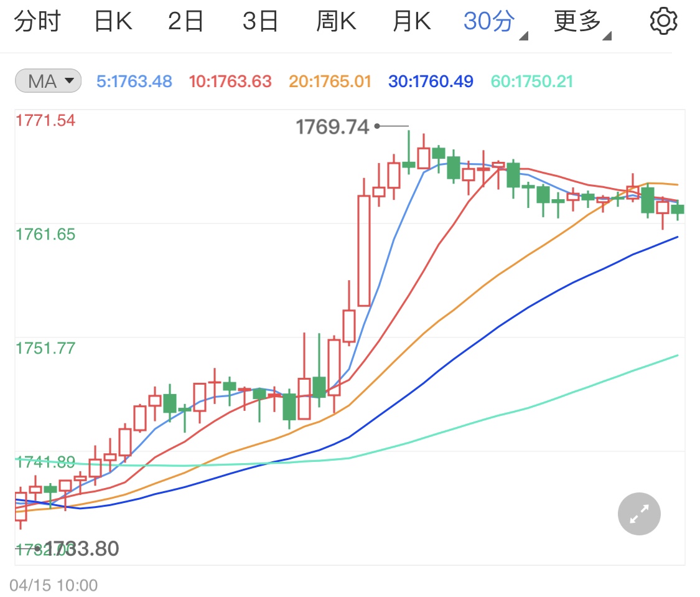The height and width of the screenshot is (597, 700).
Task: Select the 2日 chart tab
Action: 185,21
